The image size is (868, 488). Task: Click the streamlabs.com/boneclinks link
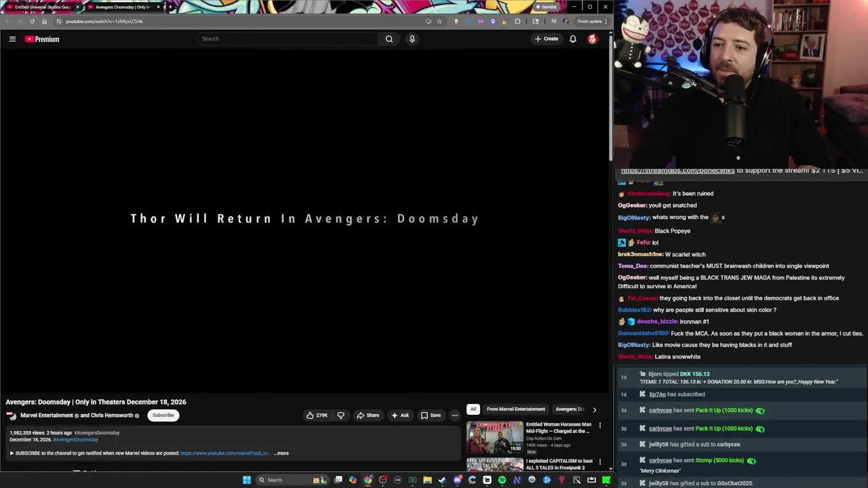coord(677,171)
